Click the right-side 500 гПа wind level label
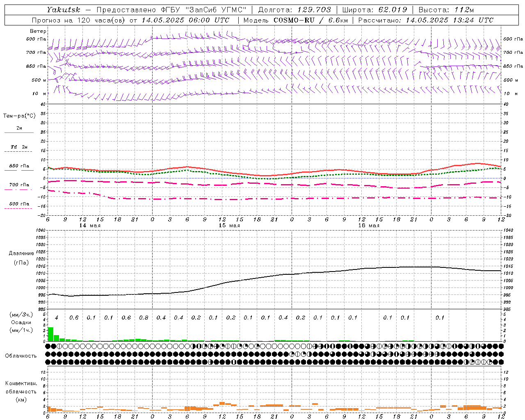 click(513, 39)
